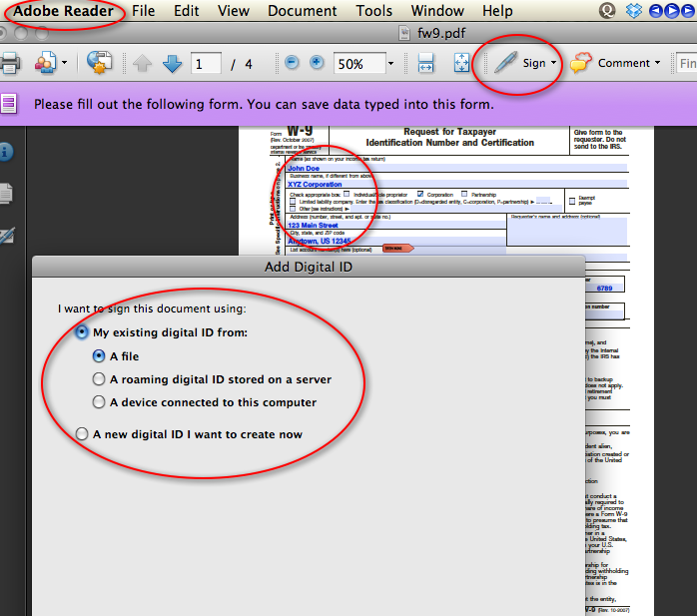Screen dimensions: 697x616
Task: Toggle the Partnership checkbox on form
Action: coord(464,195)
